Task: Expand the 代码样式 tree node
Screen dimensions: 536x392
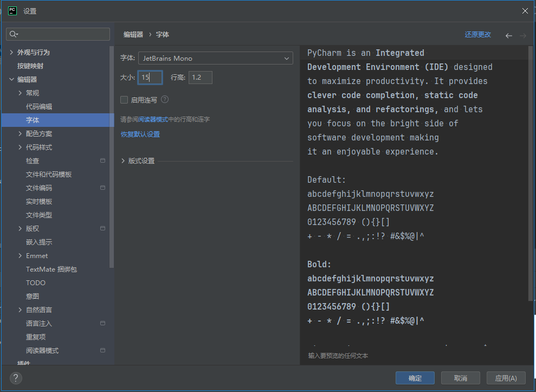Action: [20, 147]
